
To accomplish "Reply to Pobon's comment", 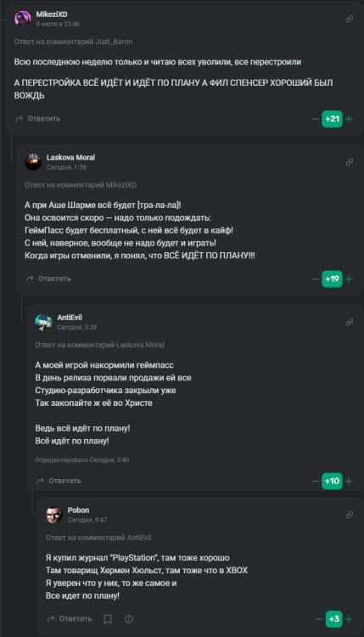I will point(70,618).
